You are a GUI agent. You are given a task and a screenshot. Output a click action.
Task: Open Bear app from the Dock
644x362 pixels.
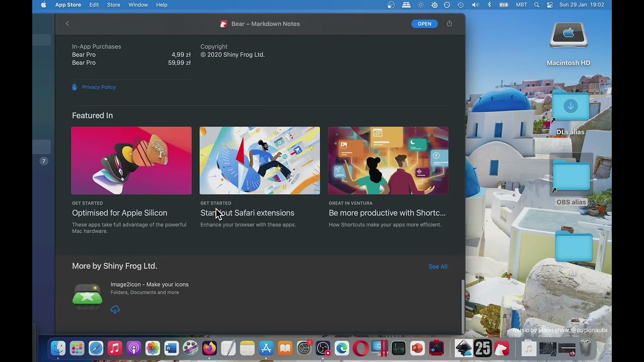502,348
